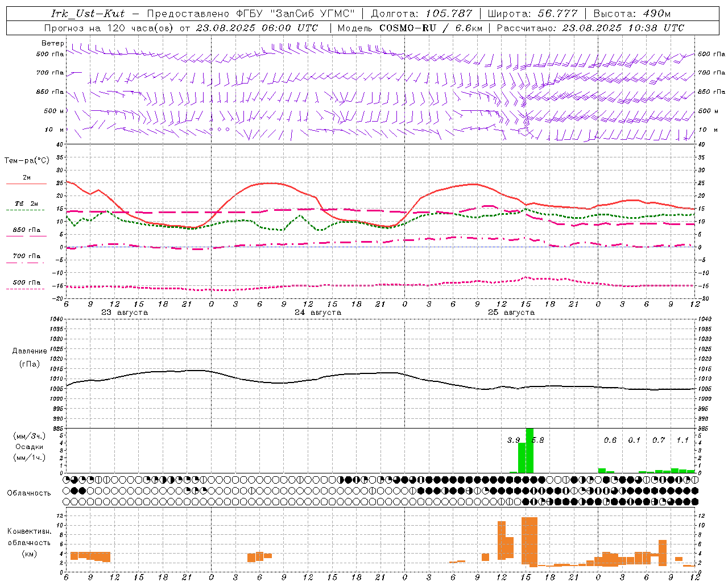Screen dimensions: 728x582
Task: Click the Конвективн. convective cloud label
Action: pyautogui.click(x=29, y=532)
